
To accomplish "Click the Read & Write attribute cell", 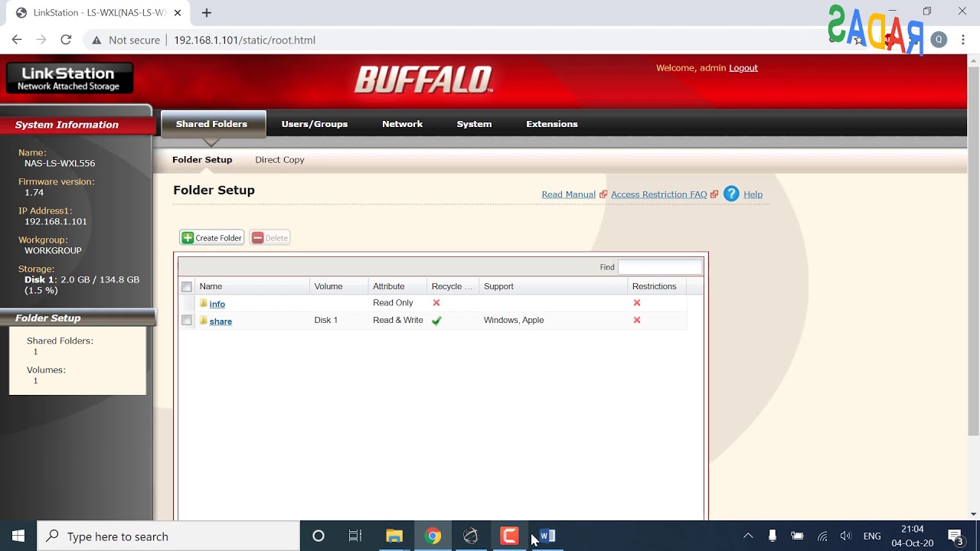I will pos(398,321).
